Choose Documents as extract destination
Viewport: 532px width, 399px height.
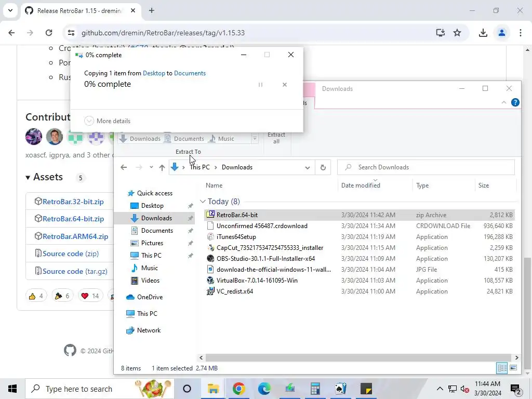pos(184,138)
